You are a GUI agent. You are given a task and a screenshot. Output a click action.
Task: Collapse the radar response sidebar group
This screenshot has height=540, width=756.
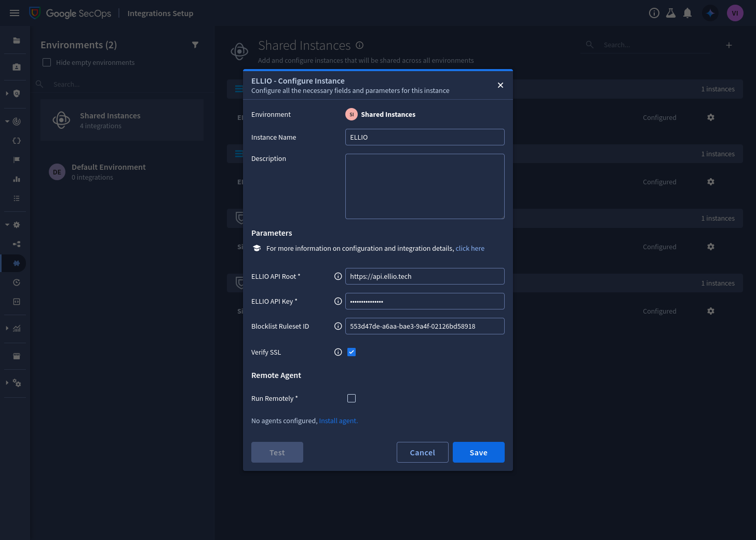tap(7, 122)
